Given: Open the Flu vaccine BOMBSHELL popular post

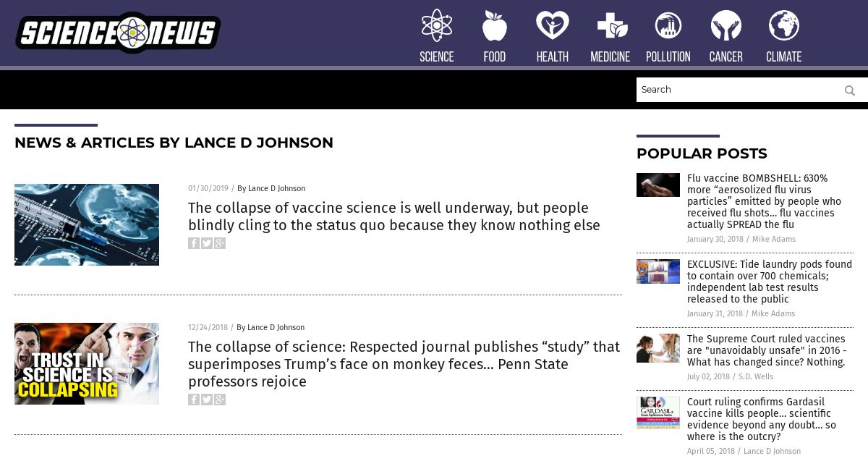Looking at the screenshot, I should click(x=764, y=201).
